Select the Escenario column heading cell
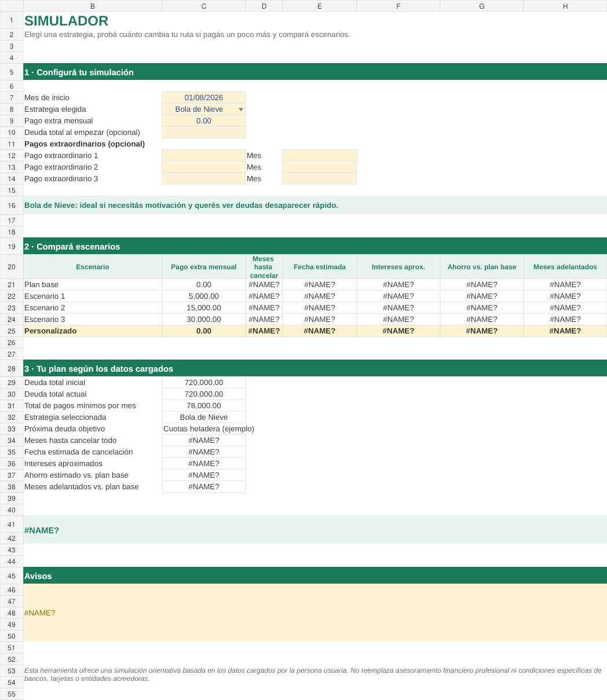 [x=93, y=267]
